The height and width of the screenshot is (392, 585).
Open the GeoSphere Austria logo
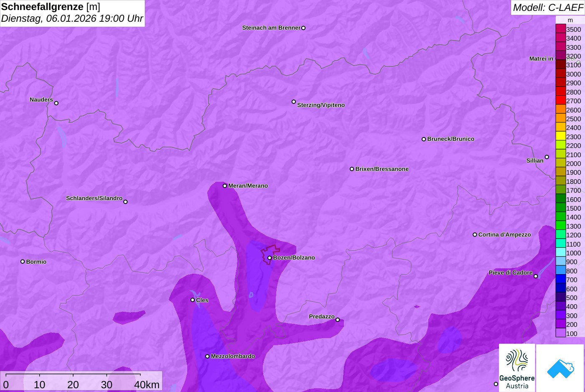(x=517, y=368)
